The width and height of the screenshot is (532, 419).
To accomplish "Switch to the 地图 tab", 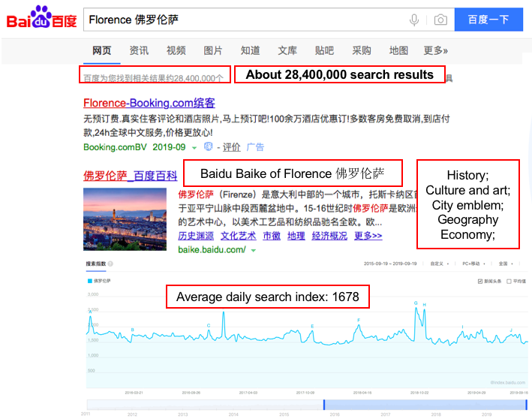I will click(x=398, y=50).
